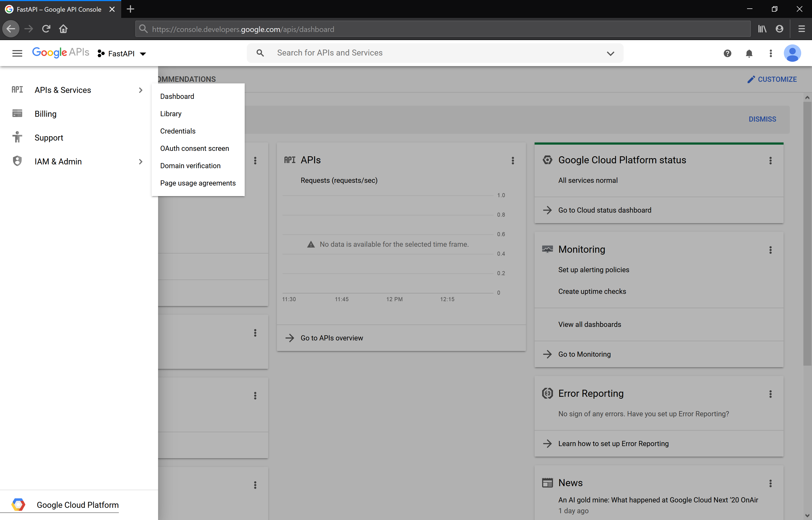Click the help question mark icon
The height and width of the screenshot is (520, 812).
(x=727, y=53)
